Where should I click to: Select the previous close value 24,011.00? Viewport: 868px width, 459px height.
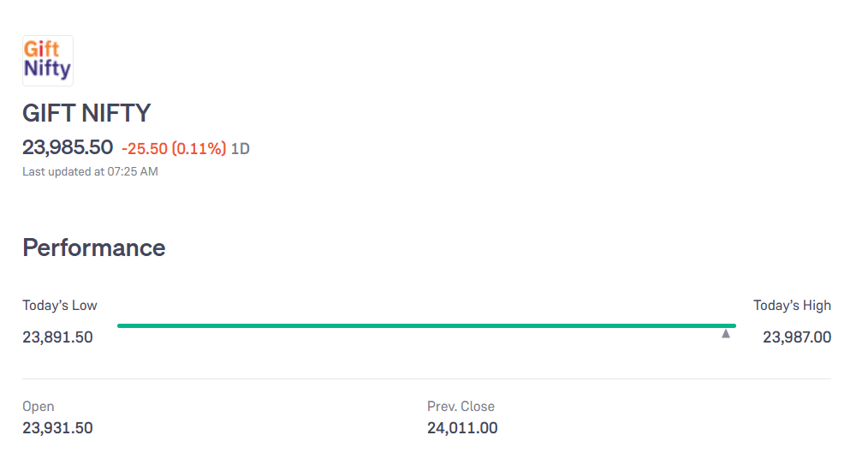[462, 428]
